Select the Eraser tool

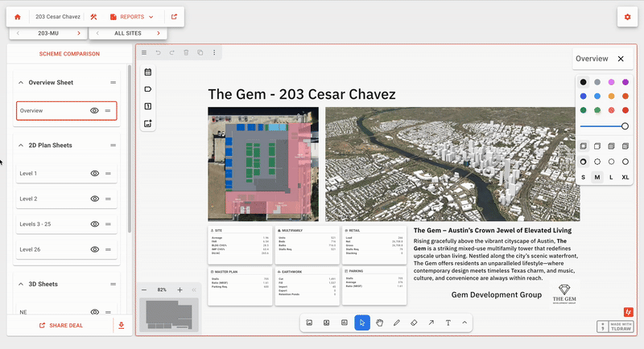pos(414,322)
